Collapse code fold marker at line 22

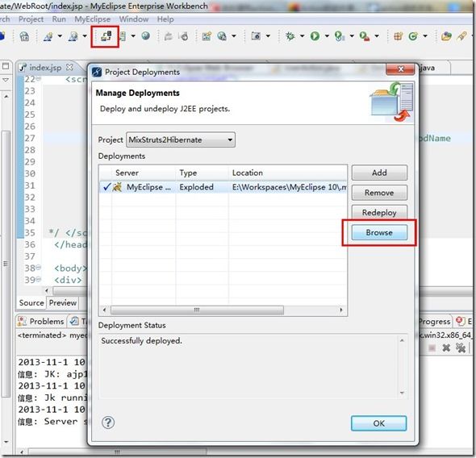tap(38, 78)
